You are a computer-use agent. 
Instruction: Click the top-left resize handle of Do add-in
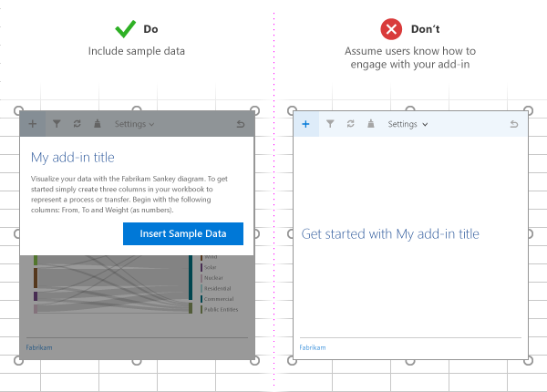(18, 111)
